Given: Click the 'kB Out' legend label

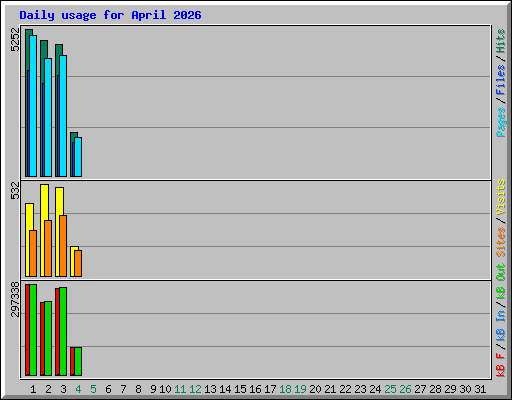Looking at the screenshot, I should point(501,282).
